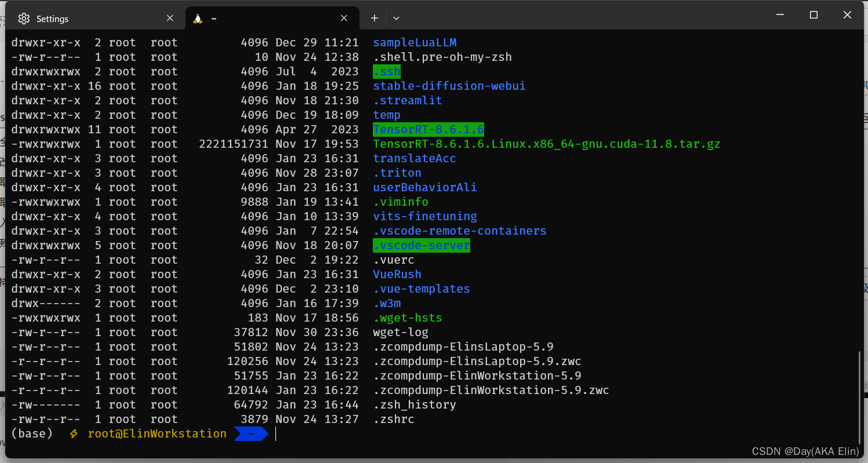This screenshot has height=463, width=868.
Task: Click the highlighted .ssh directory
Action: point(387,72)
